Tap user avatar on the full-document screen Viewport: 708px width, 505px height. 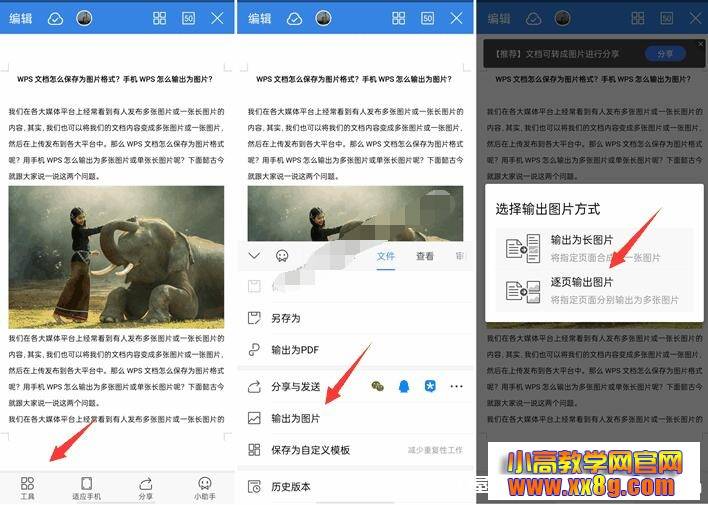pyautogui.click(x=84, y=18)
